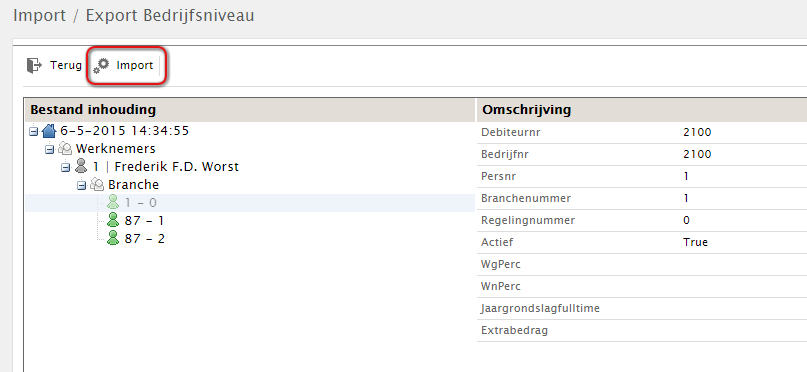Click the Terug exit door icon
This screenshot has height=372, width=807.
34,65
